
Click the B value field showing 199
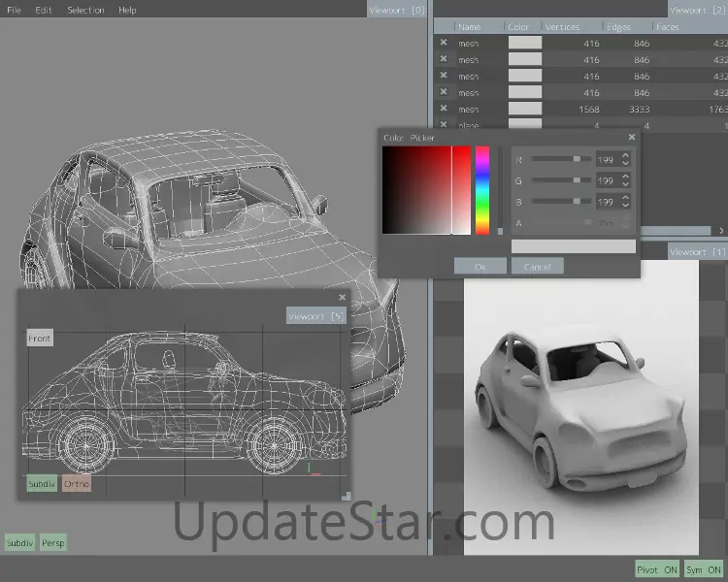click(609, 202)
